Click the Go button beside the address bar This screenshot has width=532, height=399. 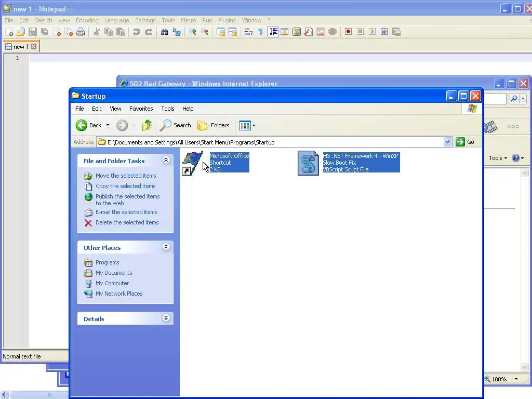(465, 142)
